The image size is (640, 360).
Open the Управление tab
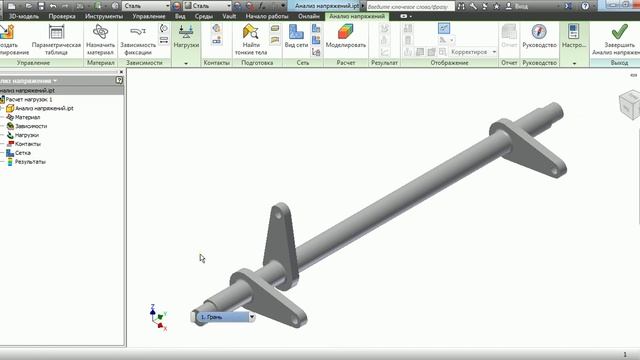click(x=149, y=16)
